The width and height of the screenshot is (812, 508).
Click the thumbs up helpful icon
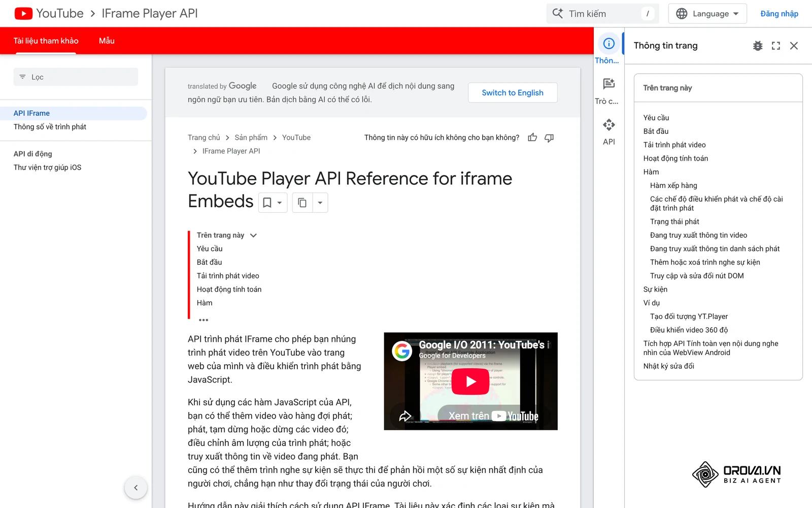tap(532, 138)
